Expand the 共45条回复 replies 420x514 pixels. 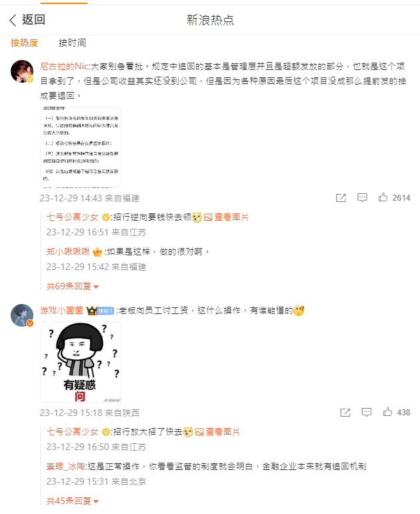point(73,501)
